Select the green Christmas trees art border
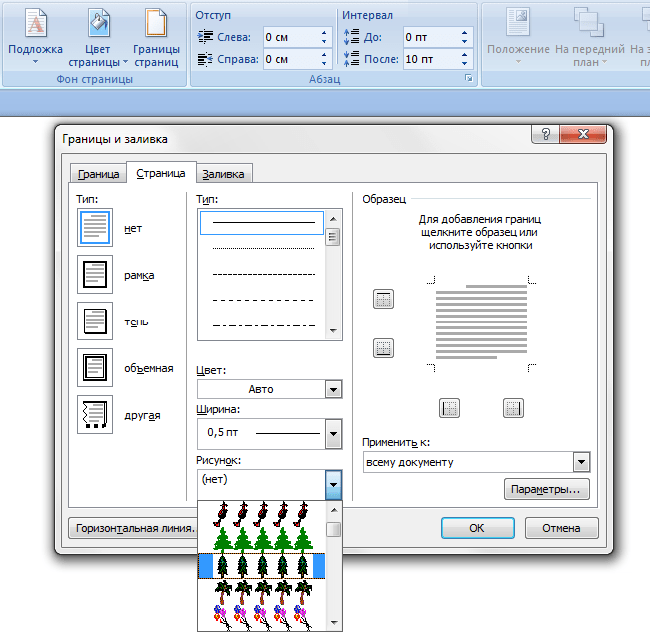 (262, 540)
